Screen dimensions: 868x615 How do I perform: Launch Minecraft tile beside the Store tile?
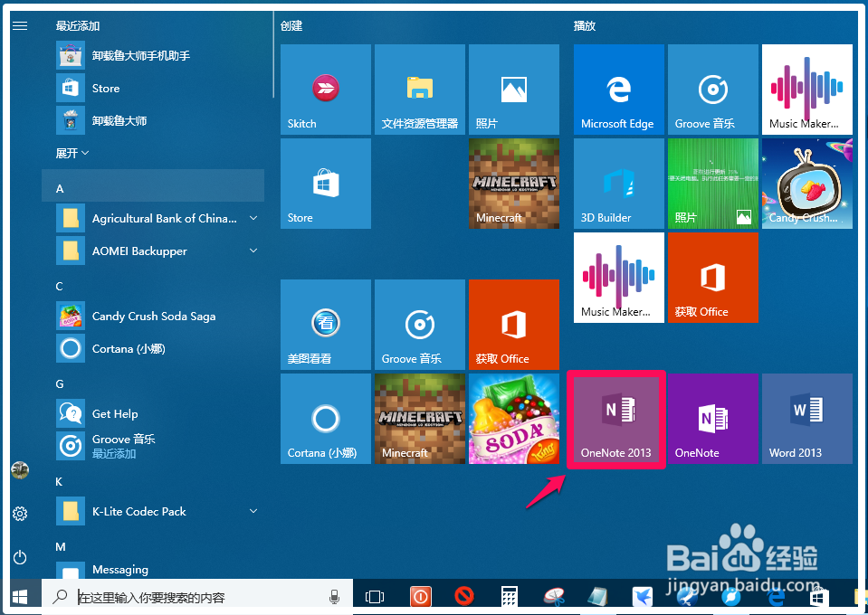(514, 183)
